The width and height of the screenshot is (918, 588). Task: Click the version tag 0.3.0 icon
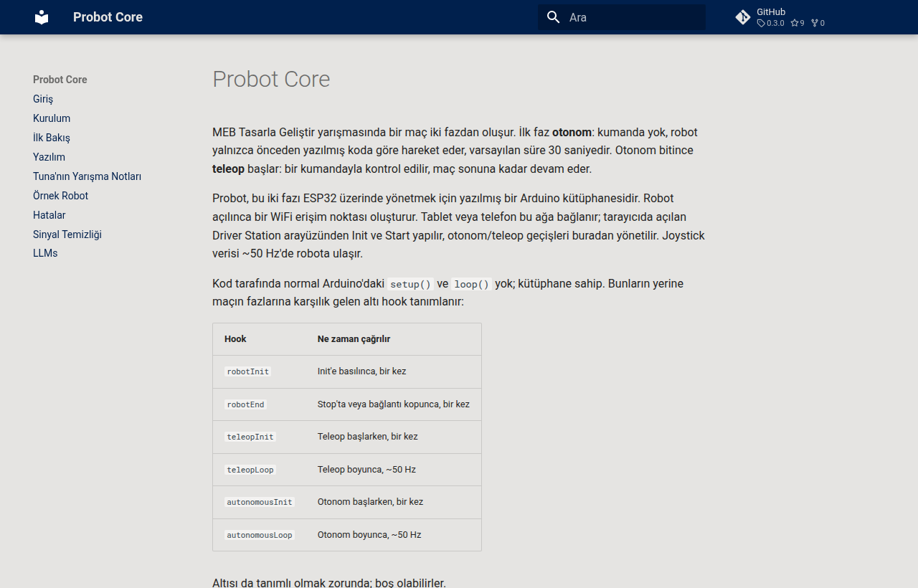761,23
